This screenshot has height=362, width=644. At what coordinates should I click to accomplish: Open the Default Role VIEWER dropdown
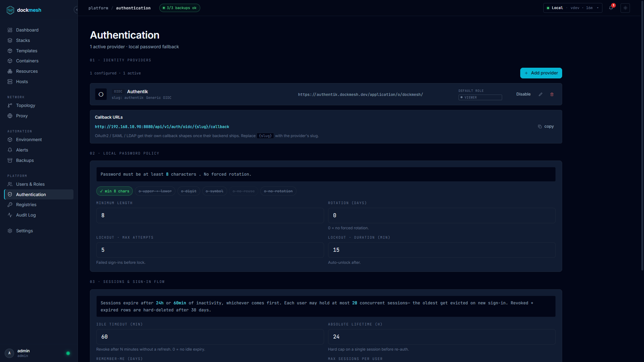tap(480, 98)
